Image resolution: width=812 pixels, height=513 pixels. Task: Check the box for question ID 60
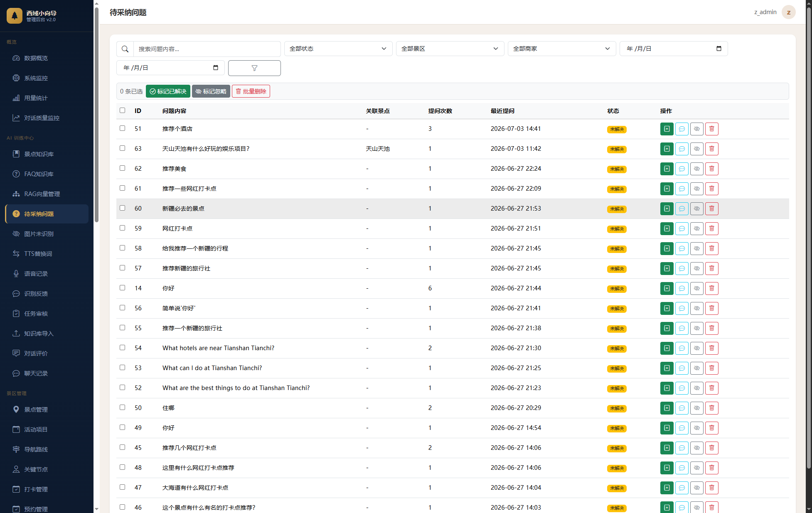pyautogui.click(x=122, y=208)
